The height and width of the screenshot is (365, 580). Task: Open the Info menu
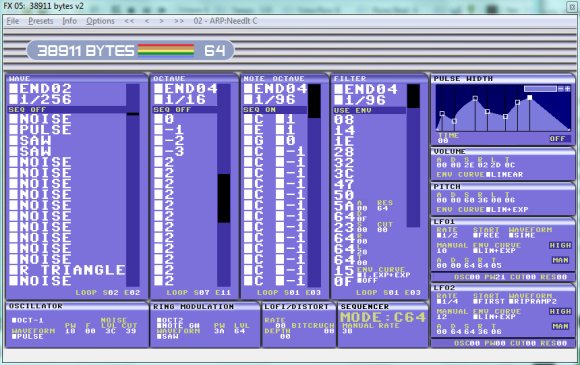point(70,21)
